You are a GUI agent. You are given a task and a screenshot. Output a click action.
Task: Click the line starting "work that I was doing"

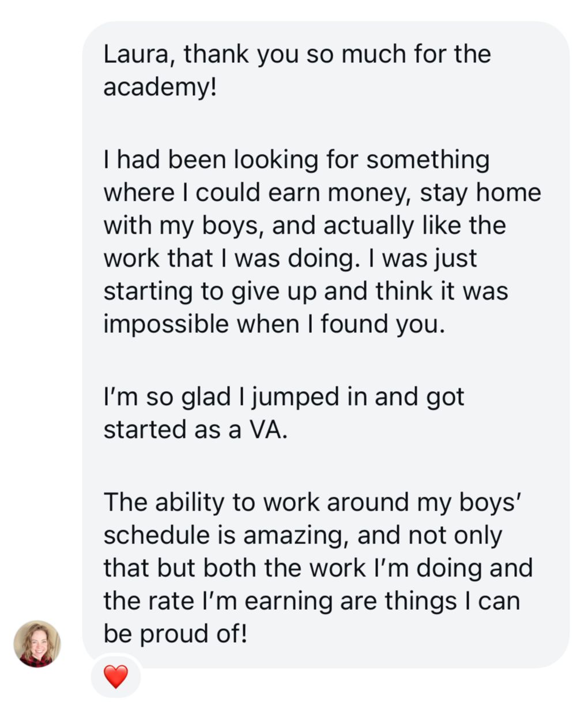coord(290,258)
